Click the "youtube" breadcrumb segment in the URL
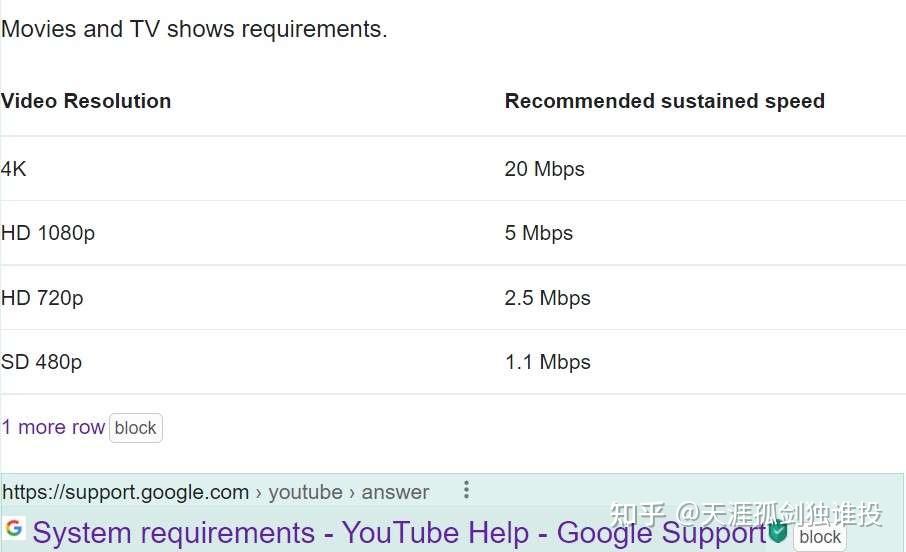 click(x=305, y=492)
